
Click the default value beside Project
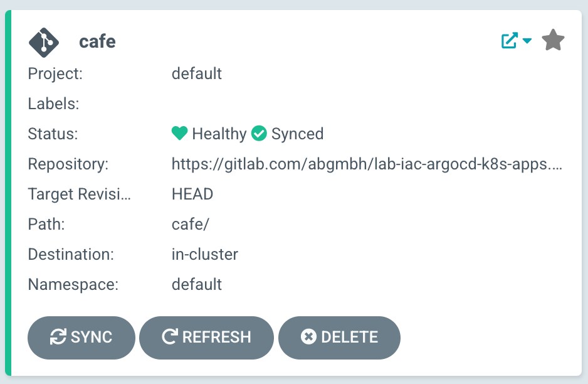tap(197, 74)
